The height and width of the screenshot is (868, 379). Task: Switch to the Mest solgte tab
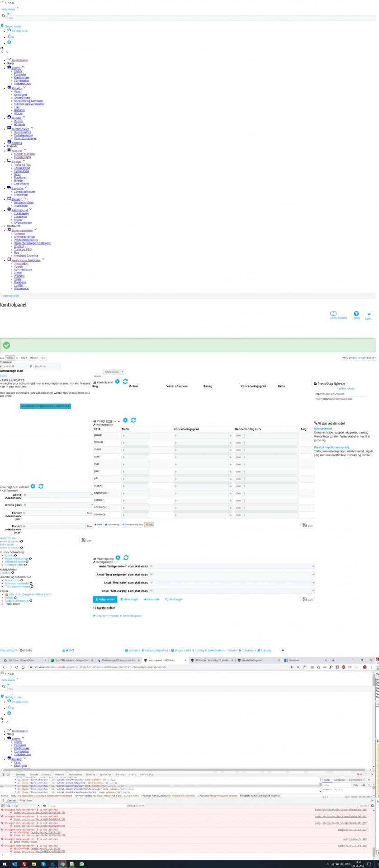click(129, 599)
